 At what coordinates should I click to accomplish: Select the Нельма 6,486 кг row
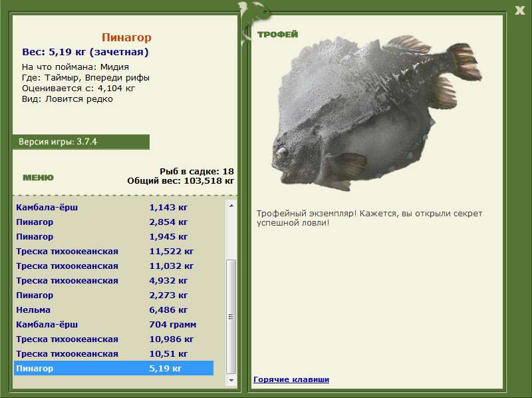tap(113, 310)
